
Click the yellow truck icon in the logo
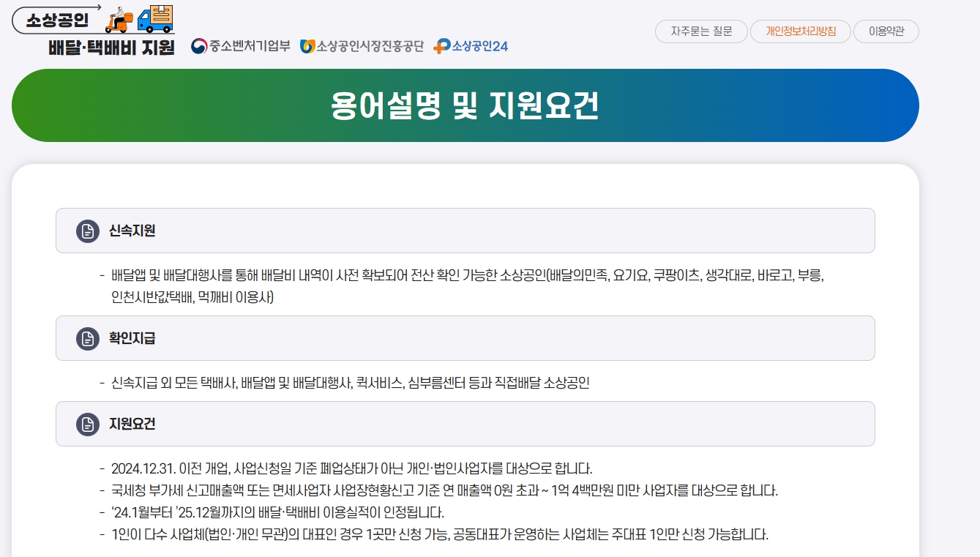[156, 18]
